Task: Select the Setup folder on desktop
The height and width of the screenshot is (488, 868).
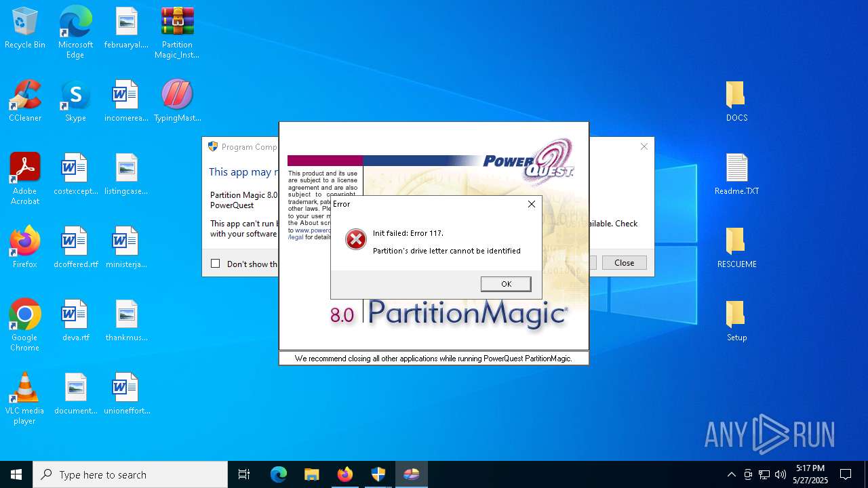Action: [736, 321]
